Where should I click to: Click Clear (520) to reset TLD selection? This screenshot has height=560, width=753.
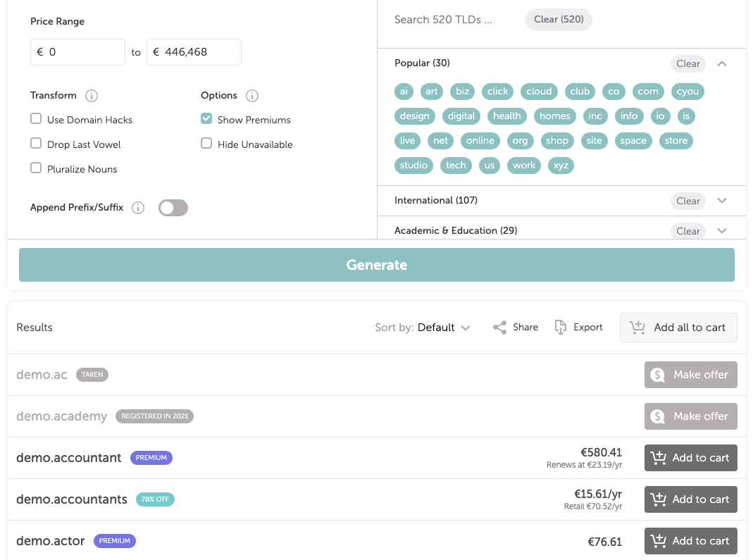pyautogui.click(x=559, y=19)
